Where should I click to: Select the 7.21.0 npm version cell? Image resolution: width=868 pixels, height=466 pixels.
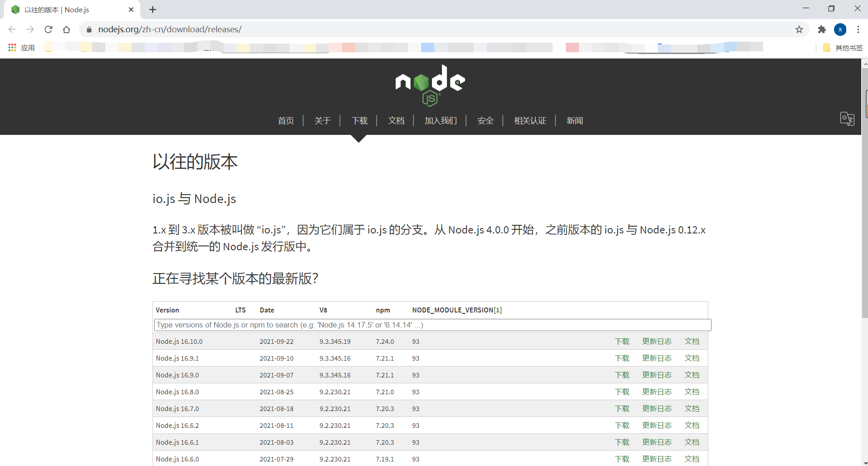pos(385,392)
